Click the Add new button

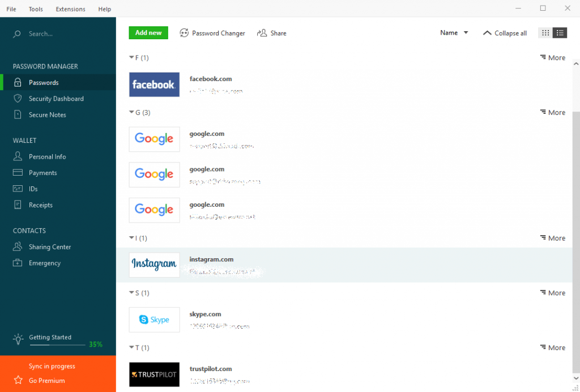[x=148, y=32]
